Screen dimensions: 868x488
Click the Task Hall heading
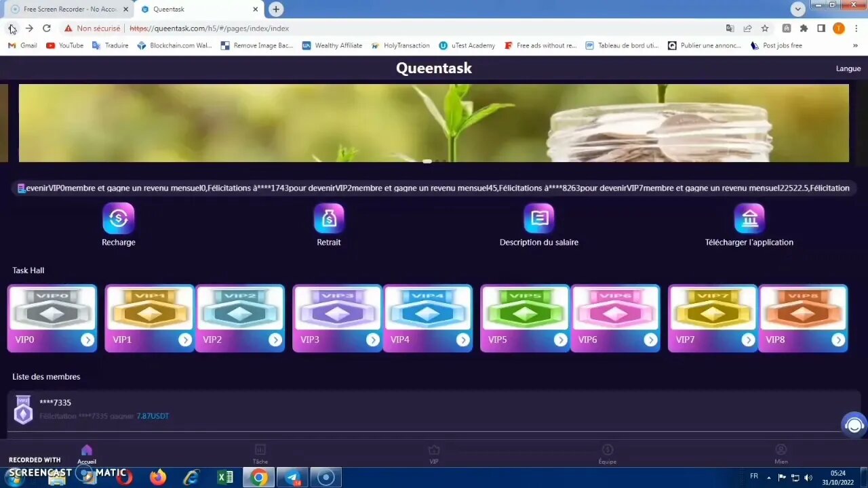point(28,270)
